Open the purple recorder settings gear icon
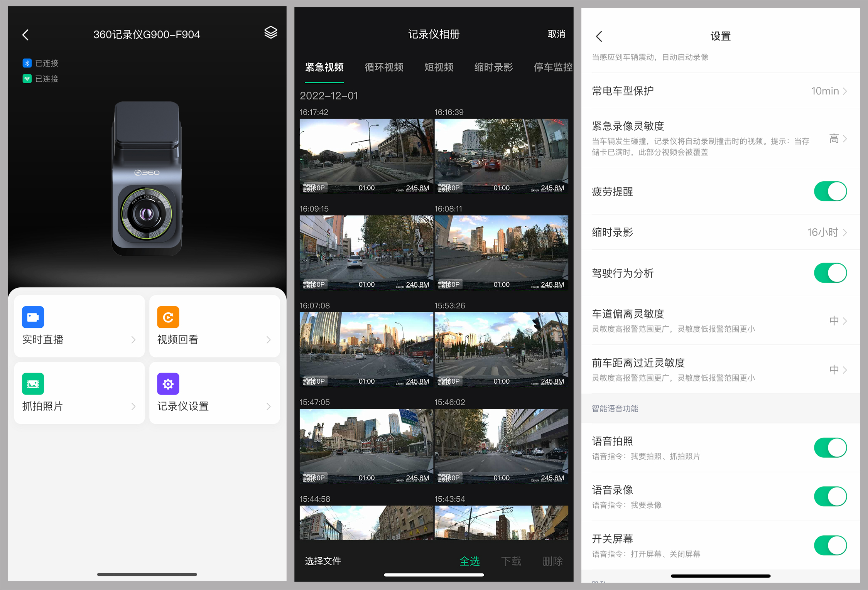Screen dimensions: 868x590 (168, 384)
